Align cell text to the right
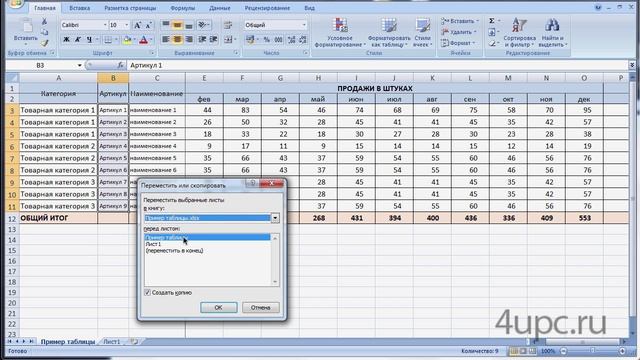This screenshot has width=640, height=360. [189, 39]
